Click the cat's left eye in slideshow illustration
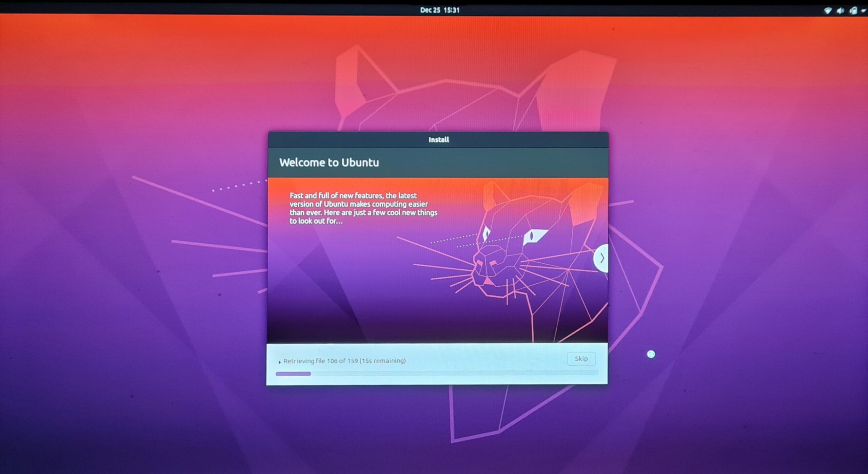Screen dimensions: 868x474 point(486,233)
